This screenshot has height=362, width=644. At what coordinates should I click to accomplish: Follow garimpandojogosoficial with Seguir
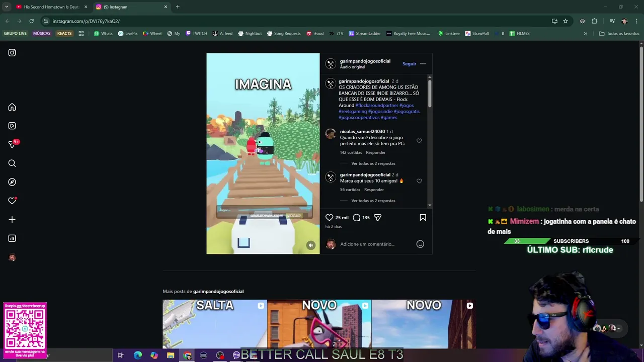pyautogui.click(x=409, y=64)
